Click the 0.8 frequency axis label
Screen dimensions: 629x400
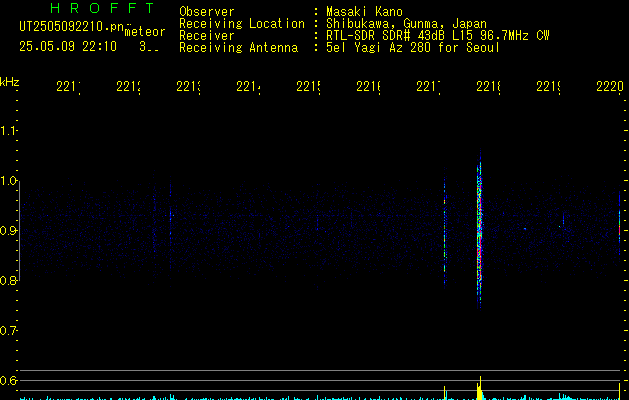(x=8, y=280)
